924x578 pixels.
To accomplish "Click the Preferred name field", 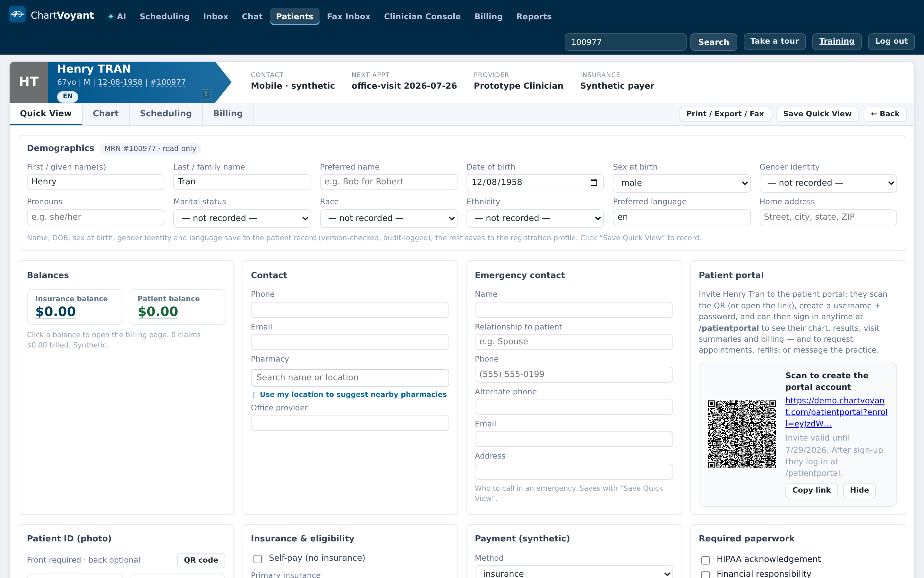I will click(x=389, y=182).
